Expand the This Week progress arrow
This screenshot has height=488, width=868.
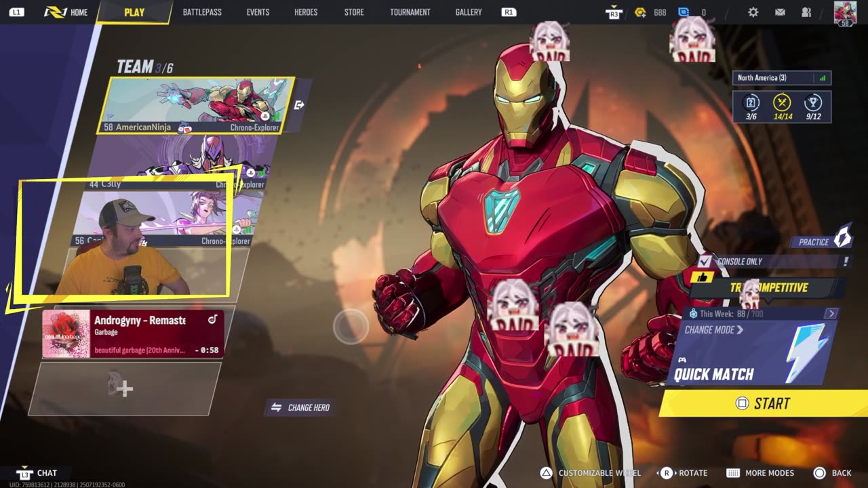(831, 314)
